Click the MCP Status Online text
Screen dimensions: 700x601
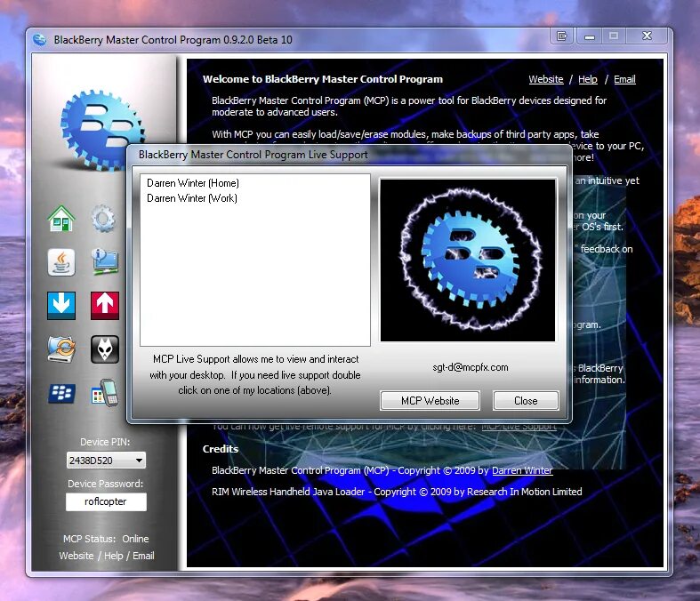106,539
